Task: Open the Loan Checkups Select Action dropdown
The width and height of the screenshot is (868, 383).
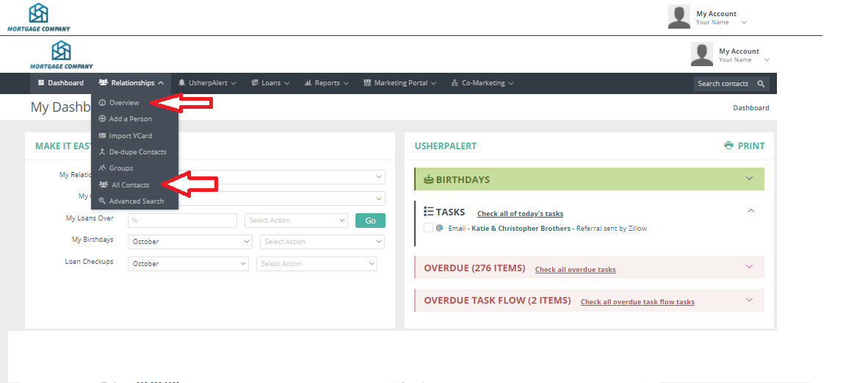Action: click(317, 263)
